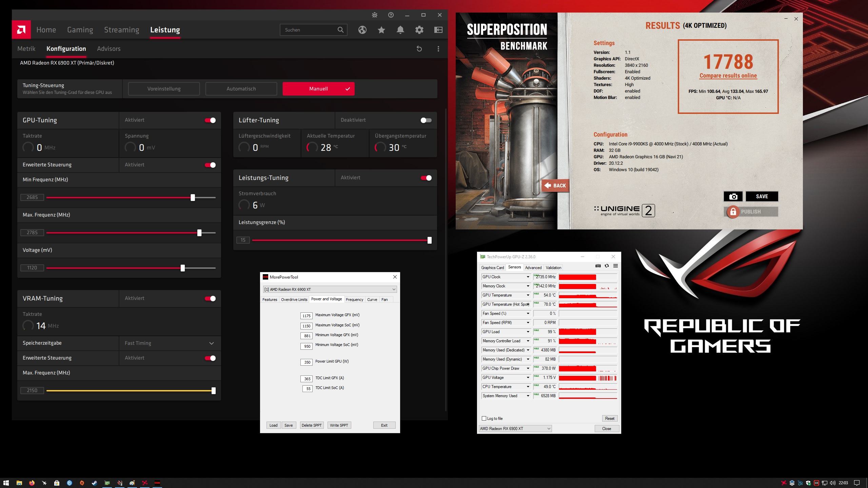Open the Graphics Card tab in GPU-Z
The image size is (868, 488).
(x=492, y=268)
